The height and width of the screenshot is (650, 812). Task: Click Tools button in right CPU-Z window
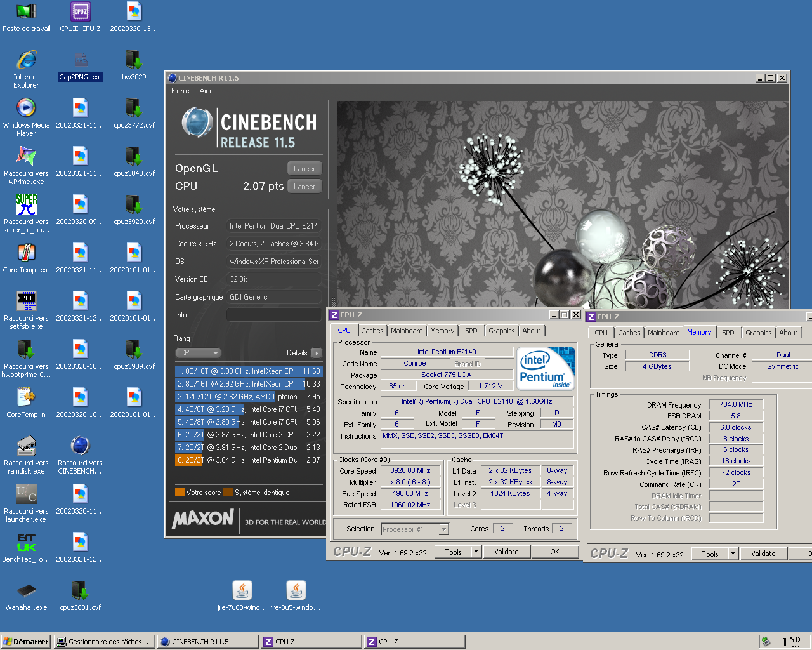710,554
